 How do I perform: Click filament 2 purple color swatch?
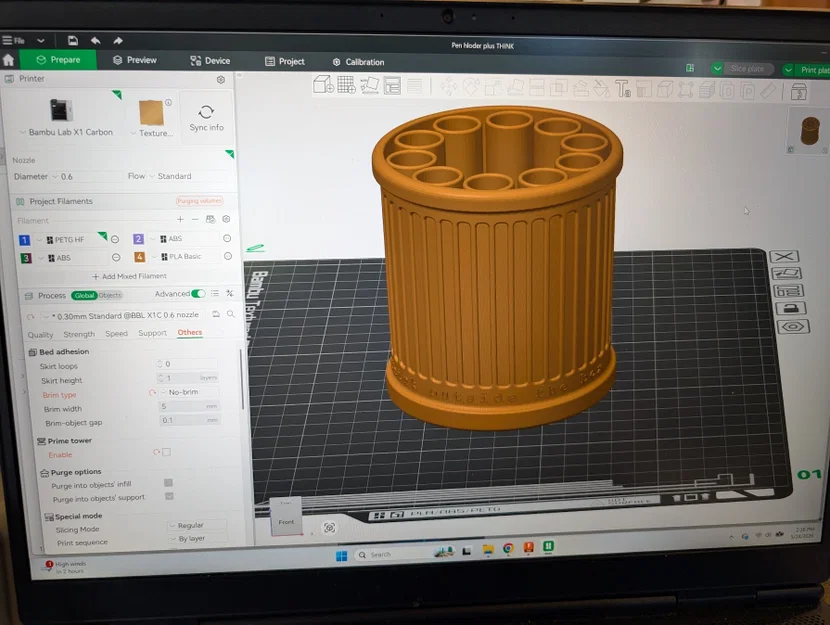point(138,239)
